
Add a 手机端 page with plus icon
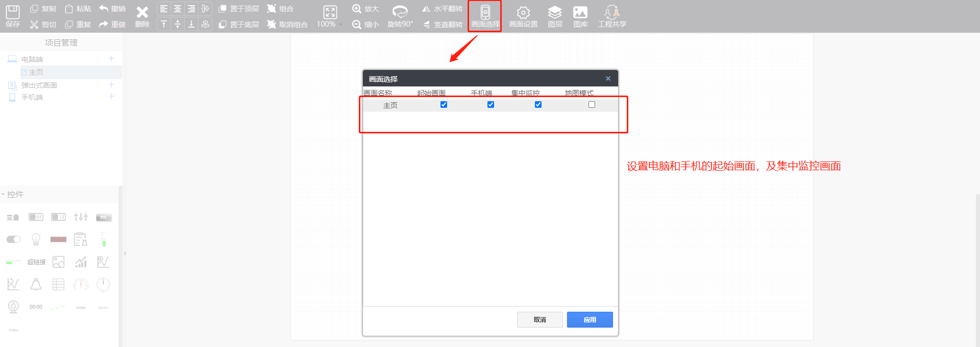pos(111,96)
